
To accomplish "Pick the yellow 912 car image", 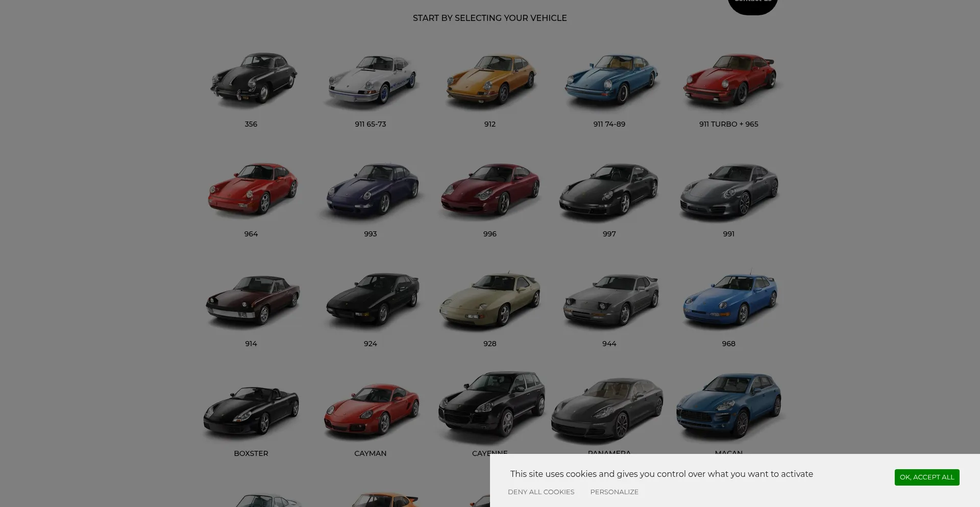I will click(491, 79).
